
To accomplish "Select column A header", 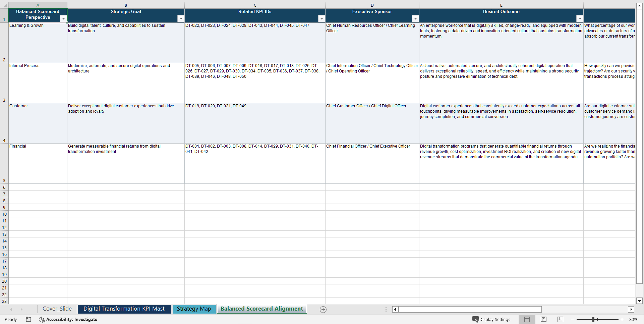I will coord(38,5).
